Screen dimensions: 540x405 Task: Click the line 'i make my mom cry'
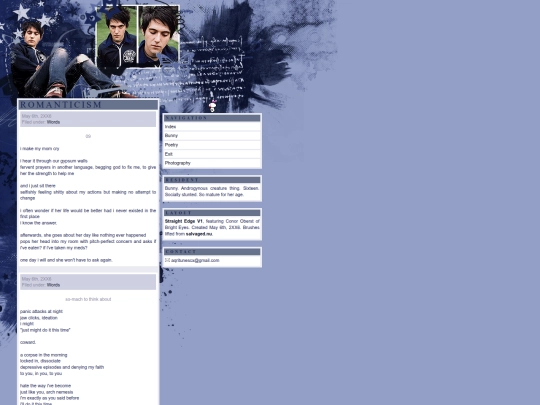click(x=40, y=149)
